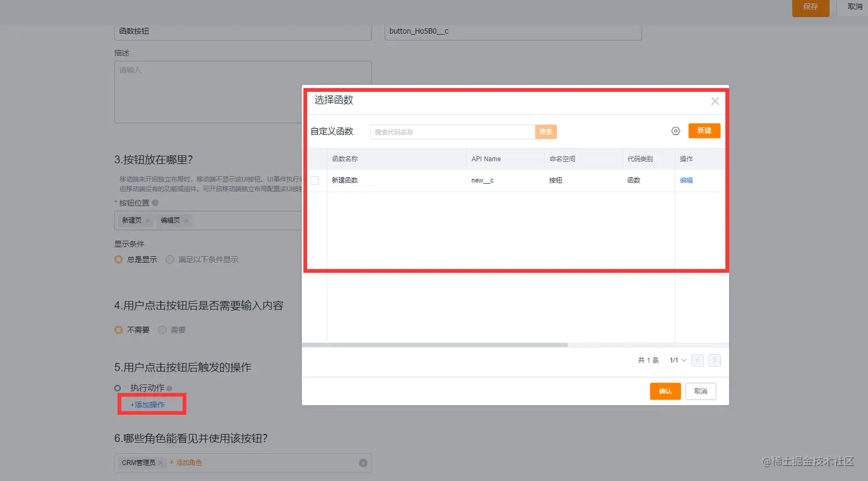Viewport: 868px width, 481px height.
Task: Choose the 不需要 radio option
Action: tap(118, 330)
